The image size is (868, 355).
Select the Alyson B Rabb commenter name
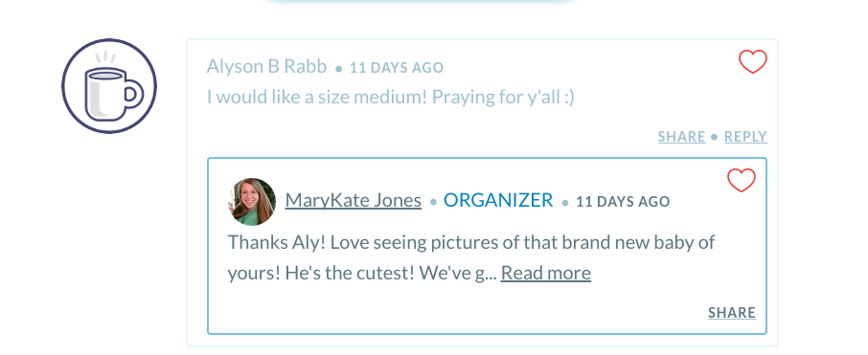pos(267,66)
